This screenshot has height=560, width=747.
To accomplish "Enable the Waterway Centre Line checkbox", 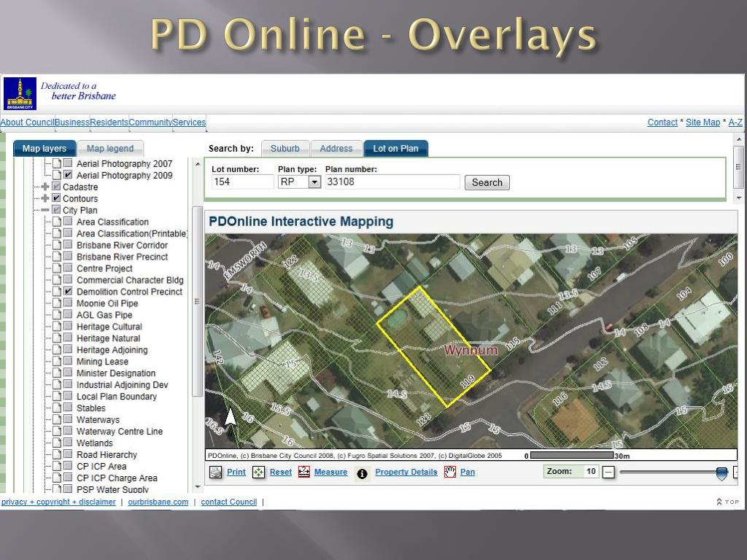I will tap(68, 431).
